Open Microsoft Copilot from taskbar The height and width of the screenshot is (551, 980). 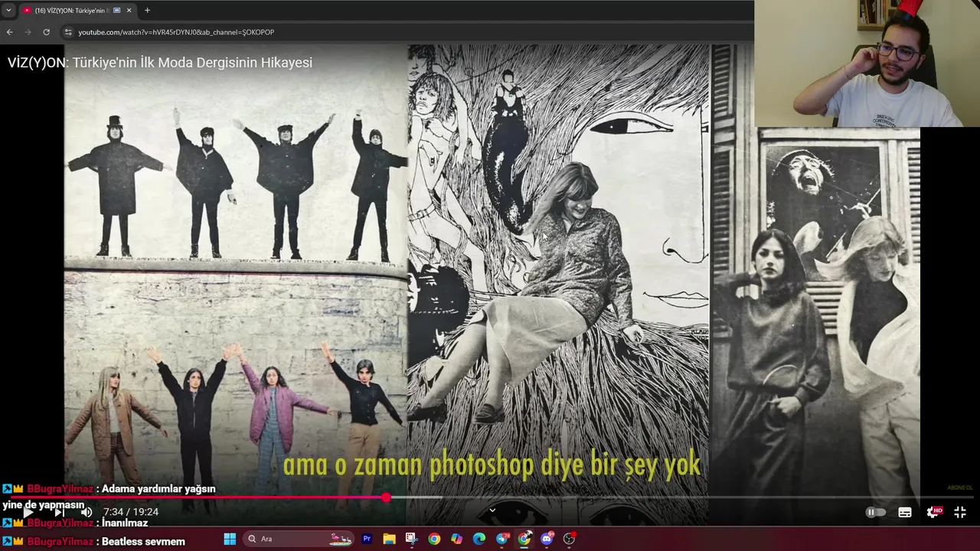[456, 539]
